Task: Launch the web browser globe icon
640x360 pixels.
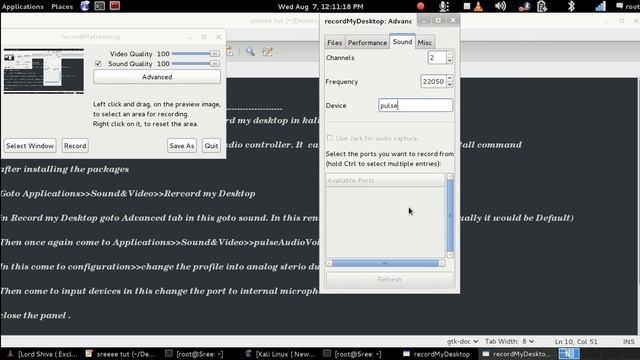Action: (x=85, y=6)
